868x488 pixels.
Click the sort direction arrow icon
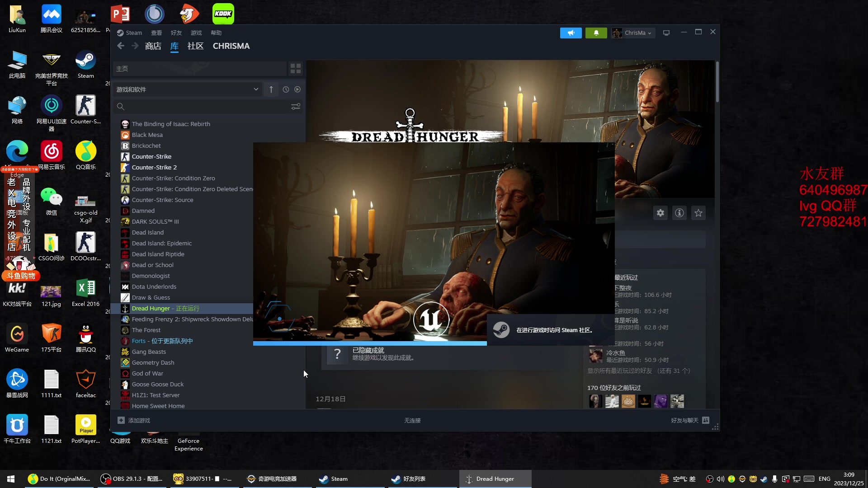[x=271, y=89]
